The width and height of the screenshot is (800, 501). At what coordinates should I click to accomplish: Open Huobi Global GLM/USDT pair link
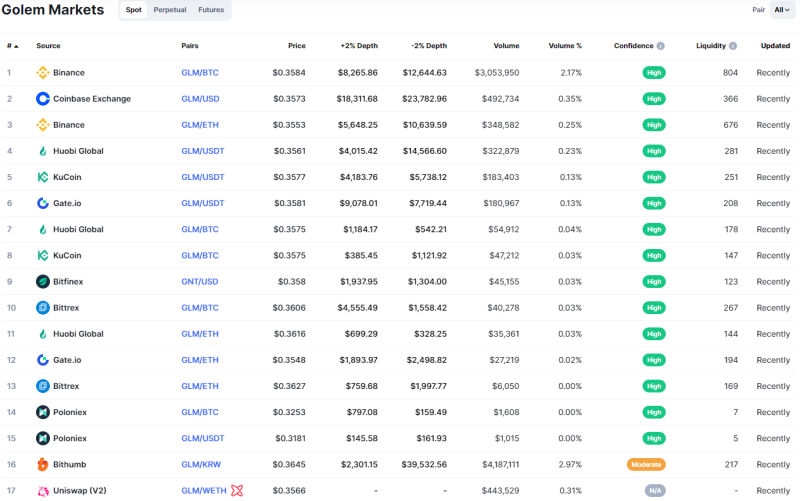[x=203, y=151]
